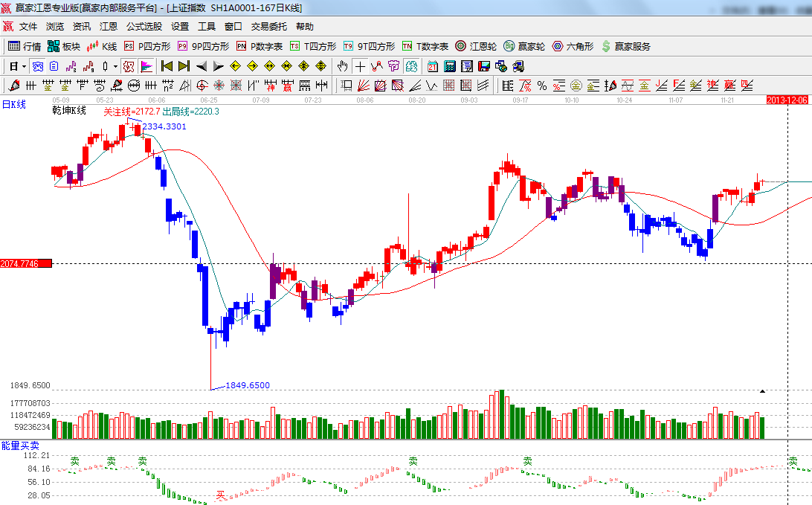Toggle the highlighted blue pattern view button
The image size is (812, 505).
pyautogui.click(x=37, y=66)
